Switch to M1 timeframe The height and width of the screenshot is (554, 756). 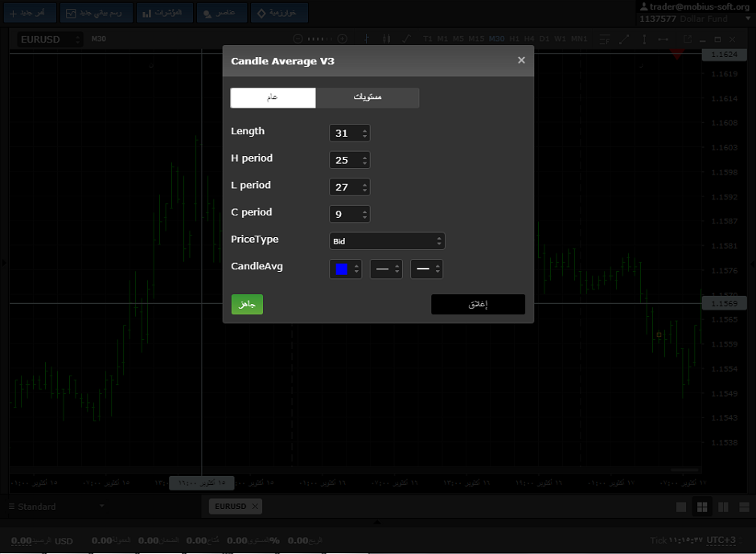[x=442, y=39]
